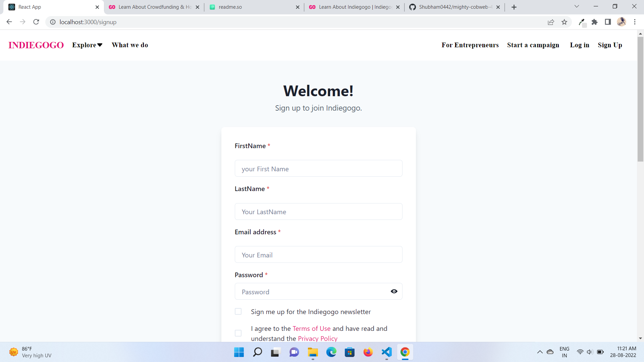Open the Teams Chat taskbar icon
This screenshot has height=362, width=644.
(x=294, y=352)
